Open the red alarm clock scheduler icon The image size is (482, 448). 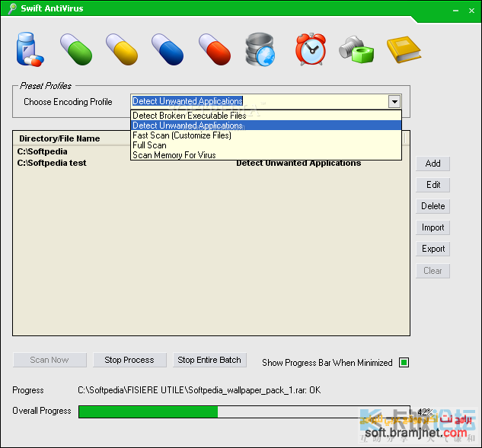(x=311, y=49)
